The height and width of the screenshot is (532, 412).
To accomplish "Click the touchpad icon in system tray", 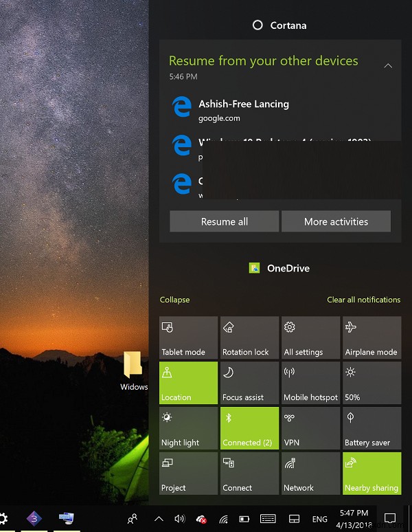I will (294, 519).
